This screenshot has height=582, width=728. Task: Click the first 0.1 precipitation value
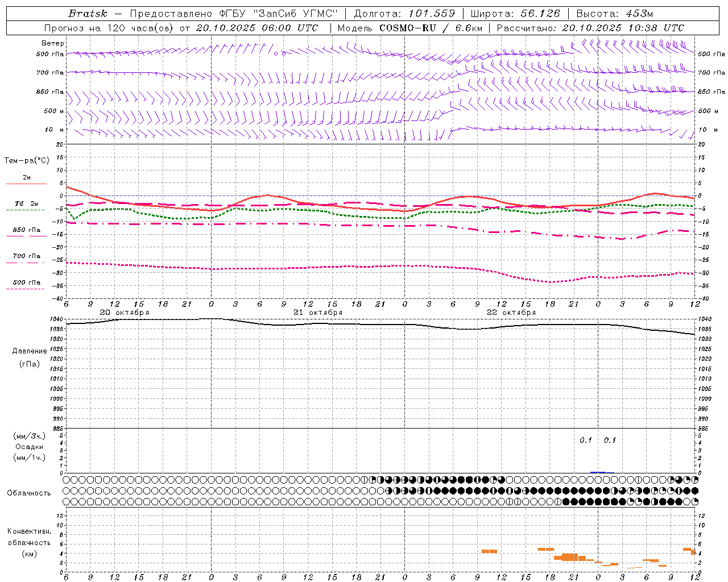coord(586,440)
